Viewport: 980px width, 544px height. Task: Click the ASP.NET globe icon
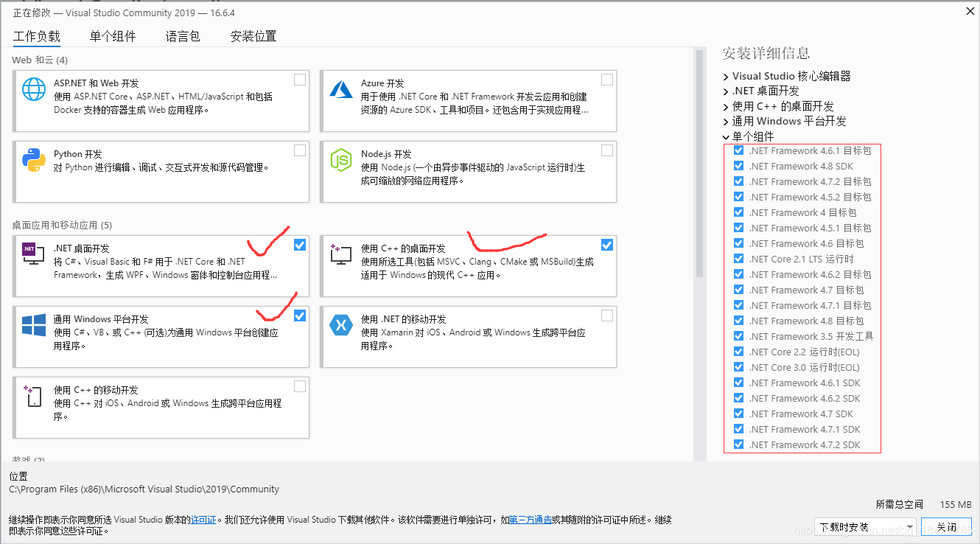(x=34, y=89)
